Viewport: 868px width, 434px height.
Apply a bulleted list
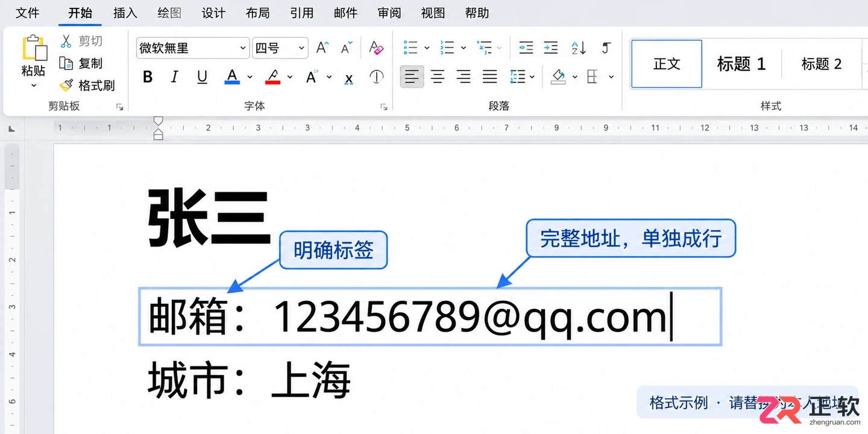point(410,48)
